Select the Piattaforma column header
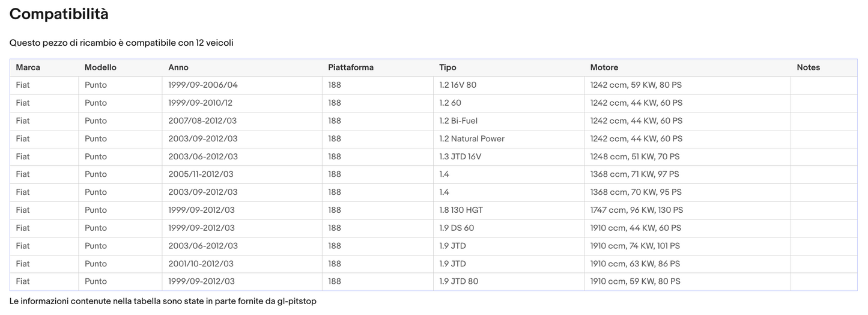Screen dimensions: 868x315 click(351, 67)
